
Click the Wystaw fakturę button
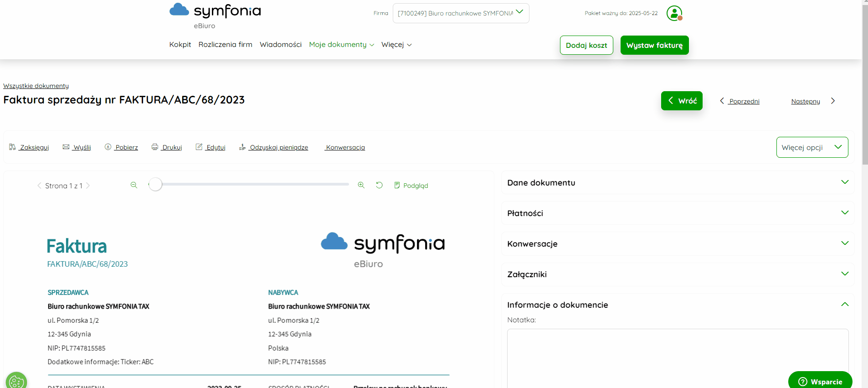click(x=654, y=45)
